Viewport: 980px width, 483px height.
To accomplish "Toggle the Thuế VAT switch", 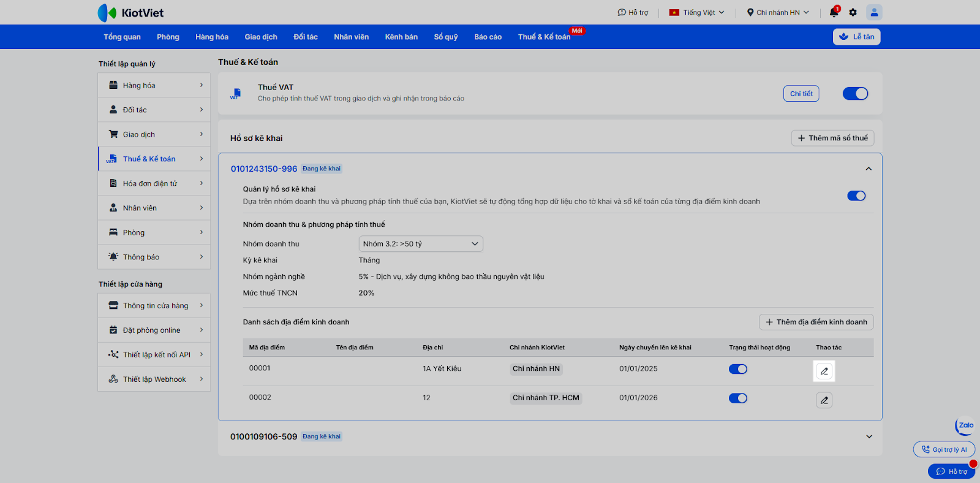I will (855, 94).
